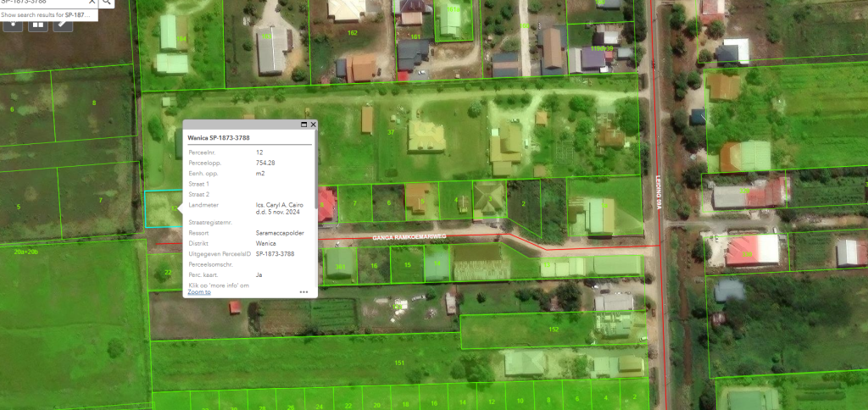Click the magnifier search button
The width and height of the screenshot is (868, 410).
tap(107, 3)
